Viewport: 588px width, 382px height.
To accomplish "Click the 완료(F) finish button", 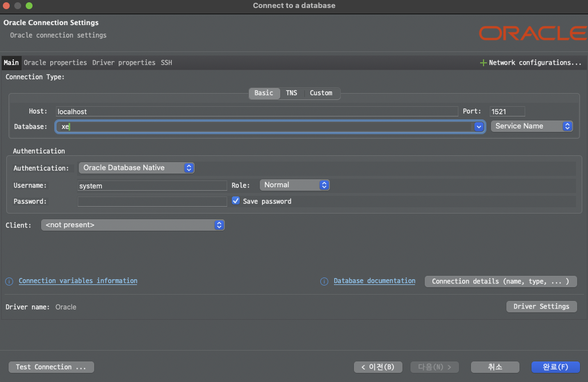I will click(556, 367).
